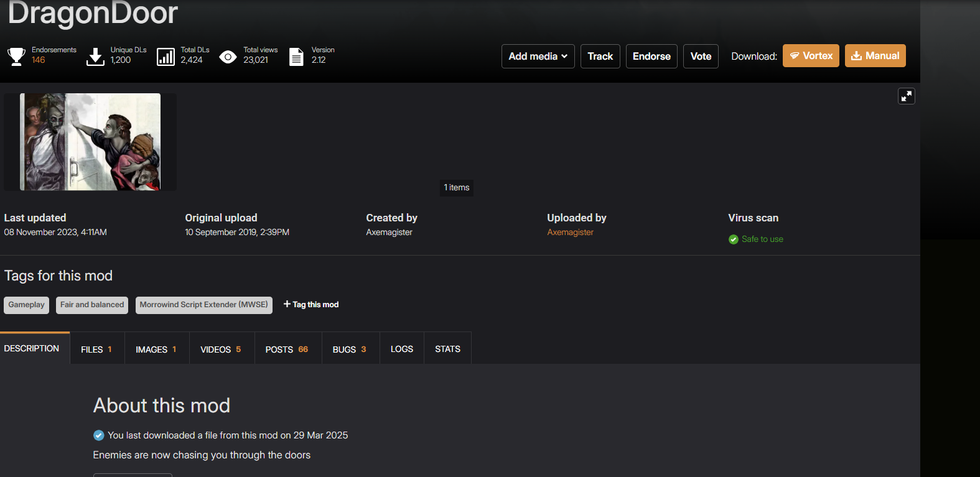This screenshot has width=980, height=477.
Task: Open the DragonDoor mod thumbnail image
Action: tap(90, 142)
